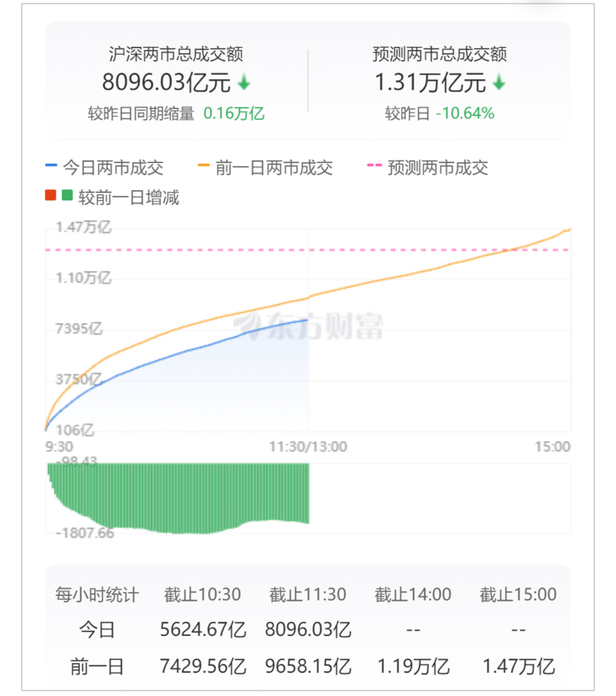Viewport: 616px width, 696px height.
Task: Click the end point of today's blue line
Action: 308,319
